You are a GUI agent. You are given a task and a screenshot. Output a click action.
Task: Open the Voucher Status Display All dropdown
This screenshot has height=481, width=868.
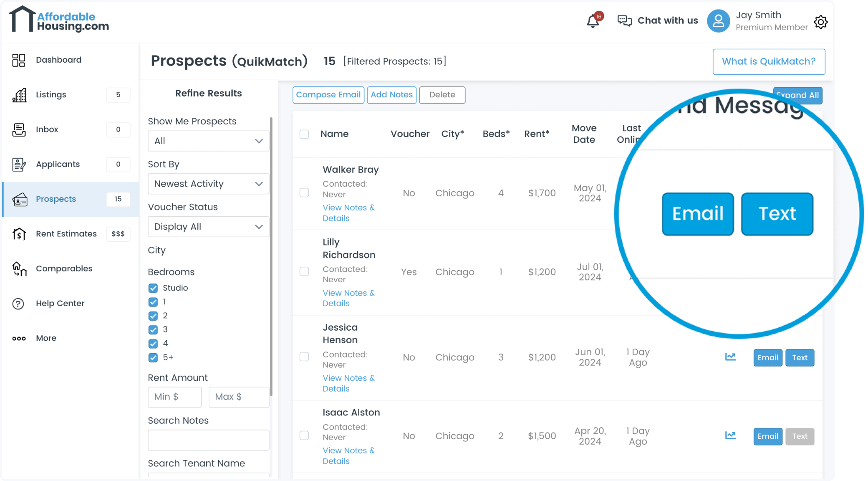tap(208, 227)
